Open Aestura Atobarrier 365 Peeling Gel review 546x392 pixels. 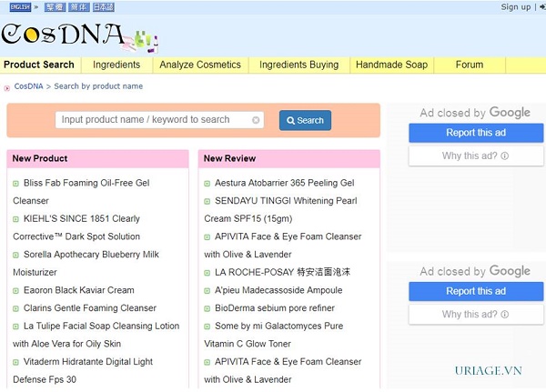(x=284, y=183)
